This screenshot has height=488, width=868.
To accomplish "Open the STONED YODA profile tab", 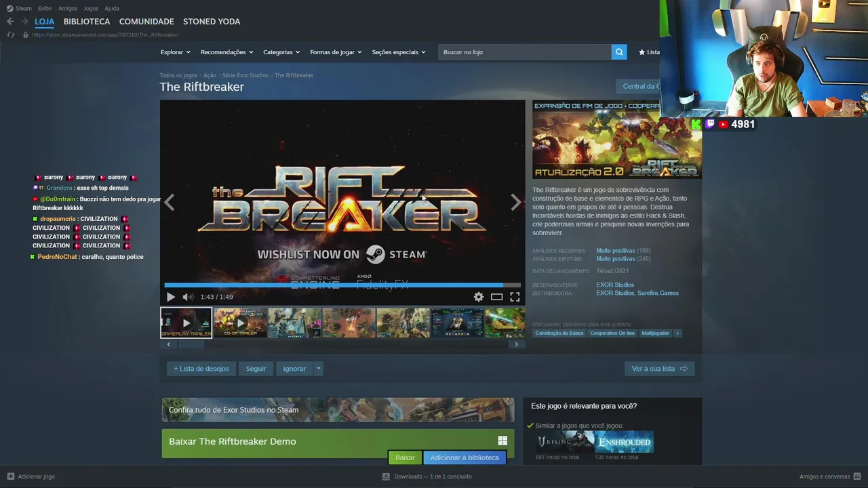I will (x=212, y=22).
